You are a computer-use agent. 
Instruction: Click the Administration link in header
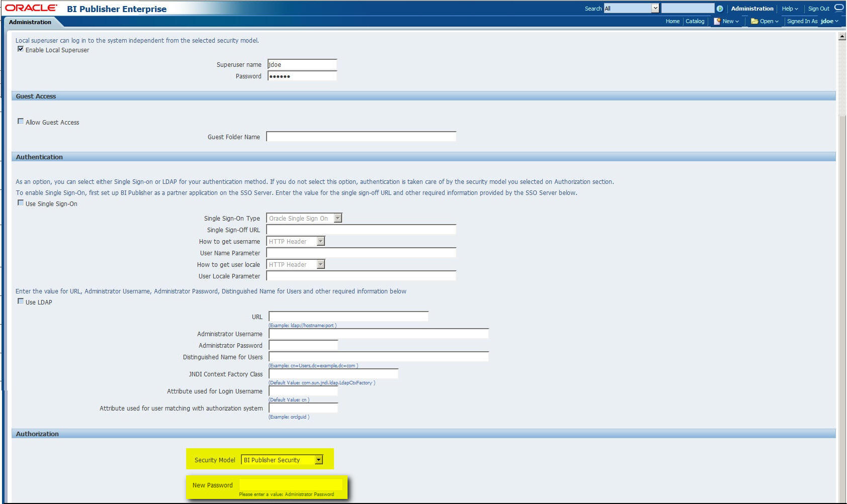pos(752,9)
